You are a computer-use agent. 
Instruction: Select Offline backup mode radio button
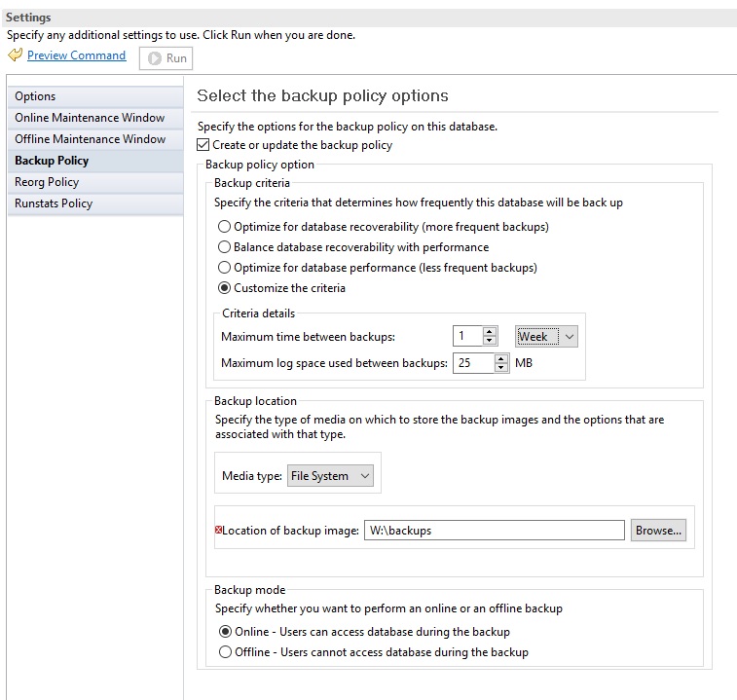click(x=226, y=652)
